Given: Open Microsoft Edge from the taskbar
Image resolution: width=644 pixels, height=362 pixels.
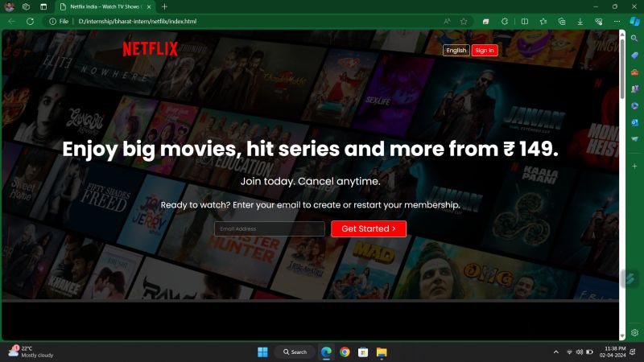Looking at the screenshot, I should coord(326,352).
